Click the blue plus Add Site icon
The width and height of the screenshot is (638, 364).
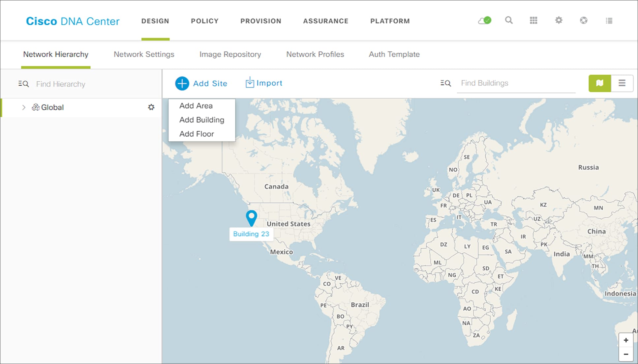182,83
